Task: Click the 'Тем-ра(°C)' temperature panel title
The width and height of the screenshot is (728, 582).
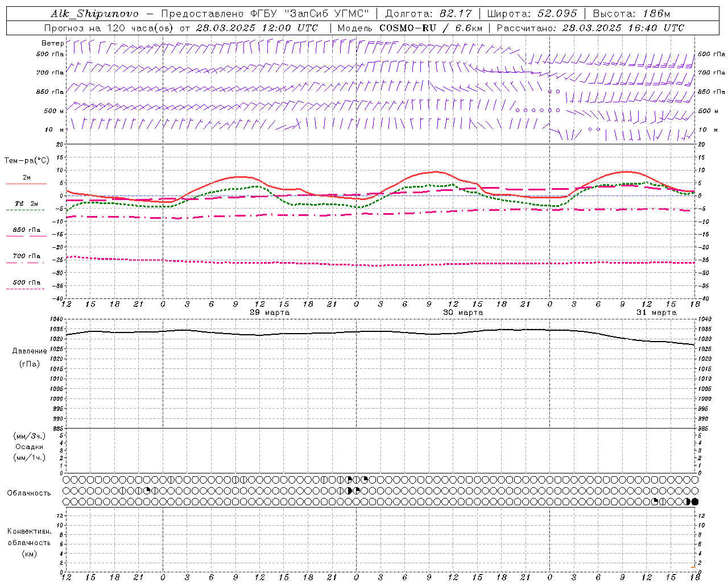Action: pyautogui.click(x=27, y=161)
